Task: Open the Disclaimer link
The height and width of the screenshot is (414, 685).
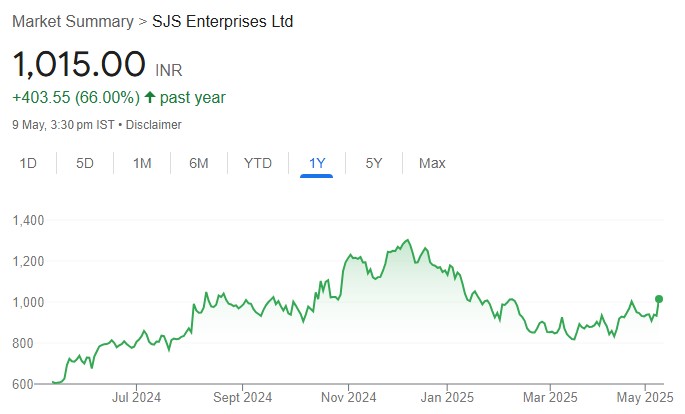Action: pyautogui.click(x=153, y=125)
